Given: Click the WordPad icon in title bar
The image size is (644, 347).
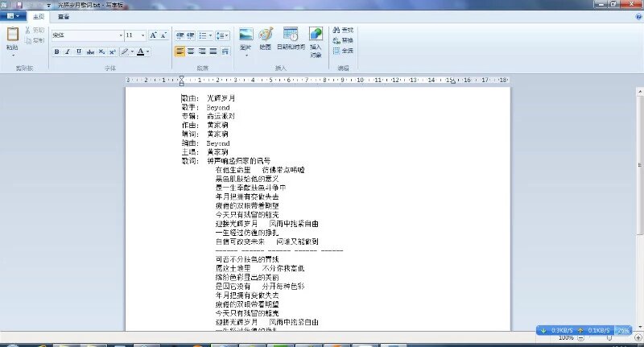Looking at the screenshot, I should pos(4,5).
